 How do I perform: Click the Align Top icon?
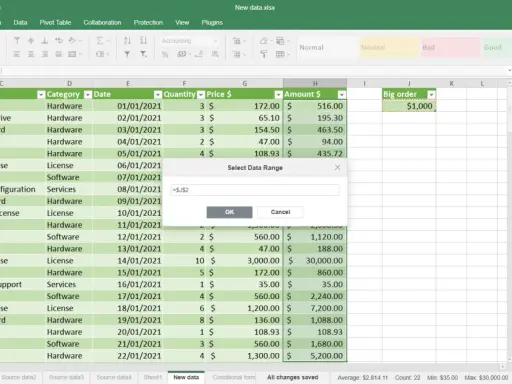pos(17,41)
